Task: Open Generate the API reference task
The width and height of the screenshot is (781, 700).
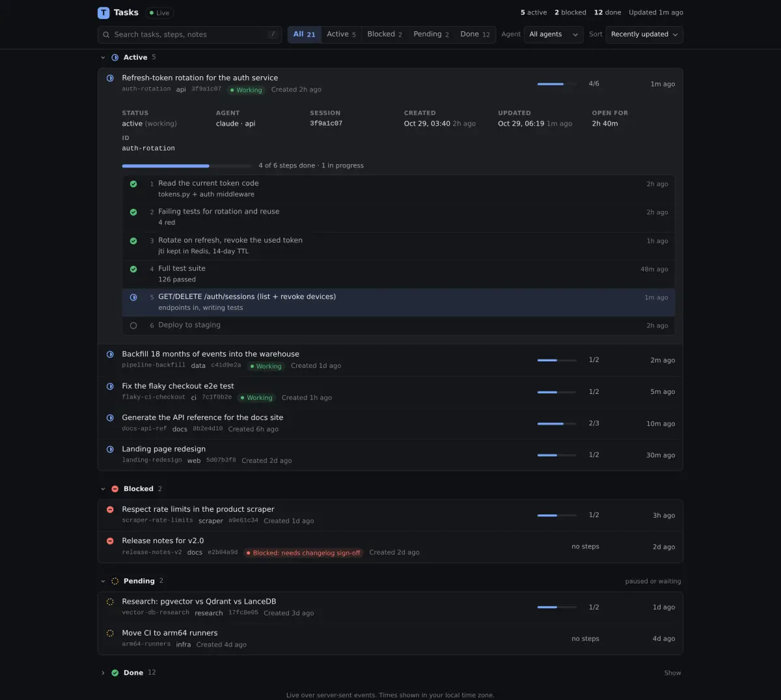Action: (390, 423)
